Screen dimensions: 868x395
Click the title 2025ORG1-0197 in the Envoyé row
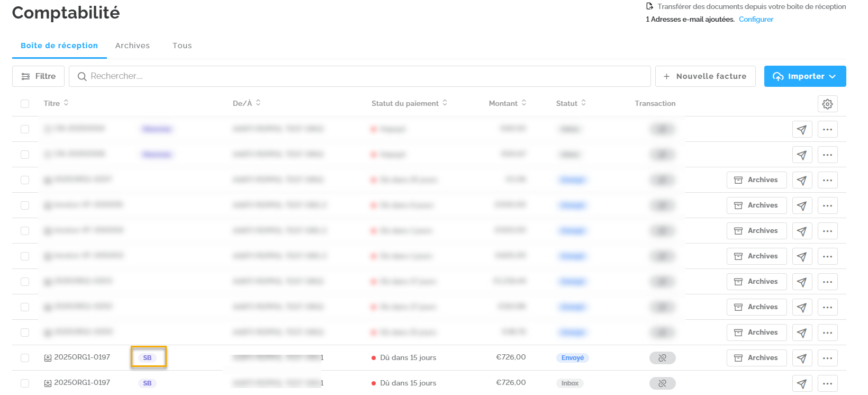(x=82, y=357)
